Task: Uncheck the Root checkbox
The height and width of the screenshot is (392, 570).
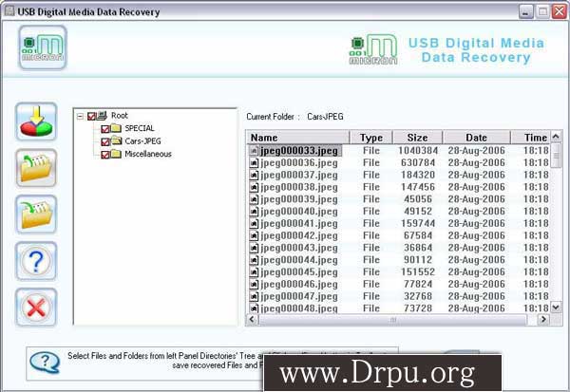Action: click(x=91, y=116)
